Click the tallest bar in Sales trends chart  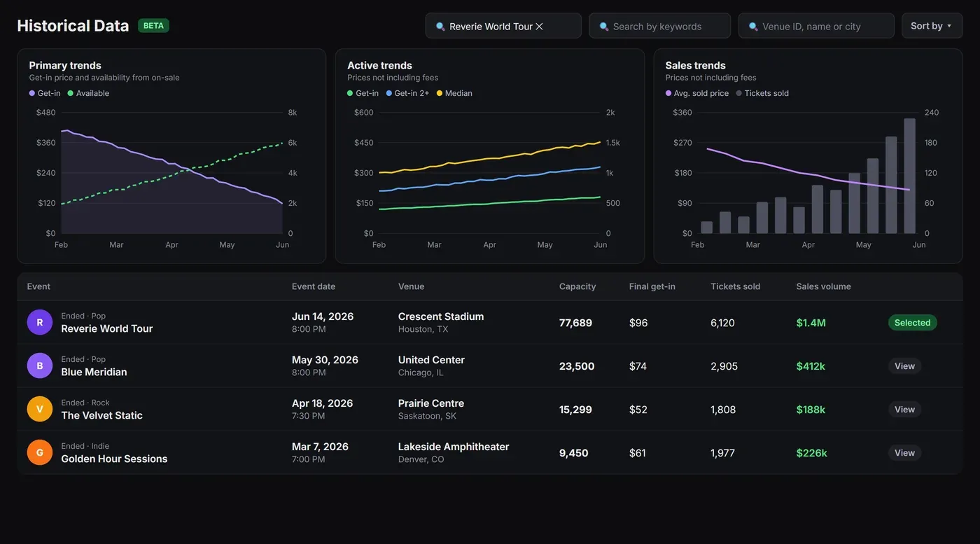pyautogui.click(x=910, y=176)
